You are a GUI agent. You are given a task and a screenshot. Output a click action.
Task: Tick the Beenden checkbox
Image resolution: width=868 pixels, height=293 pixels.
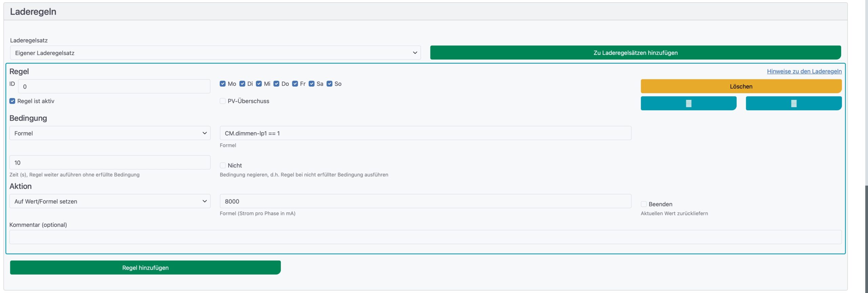coord(644,204)
